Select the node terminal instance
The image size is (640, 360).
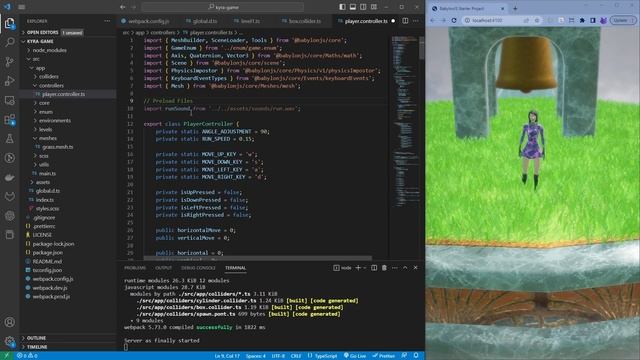point(342,268)
